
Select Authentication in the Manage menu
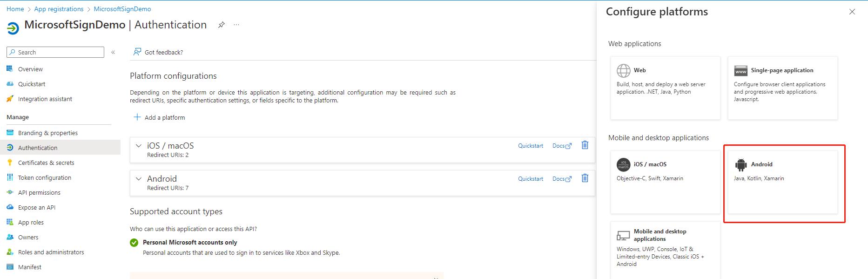60,148
